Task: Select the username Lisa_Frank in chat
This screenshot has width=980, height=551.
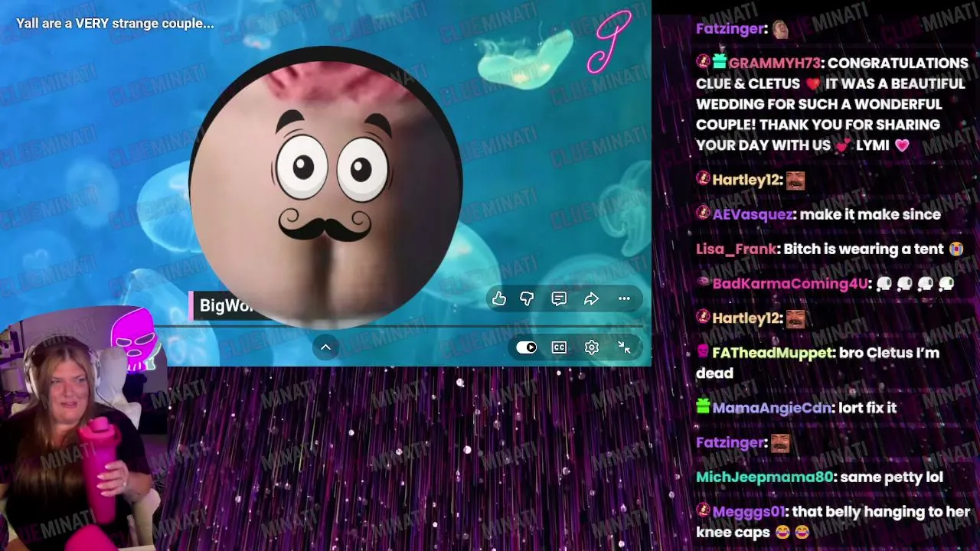Action: [x=737, y=249]
